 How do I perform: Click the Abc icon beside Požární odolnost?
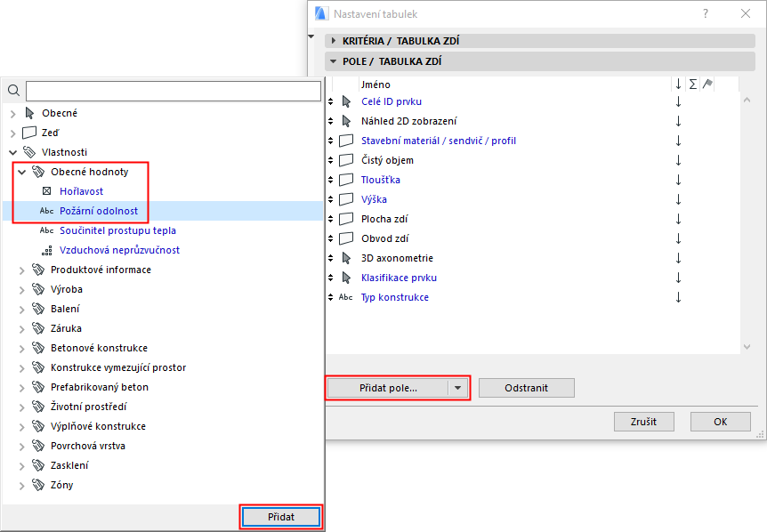pos(47,211)
